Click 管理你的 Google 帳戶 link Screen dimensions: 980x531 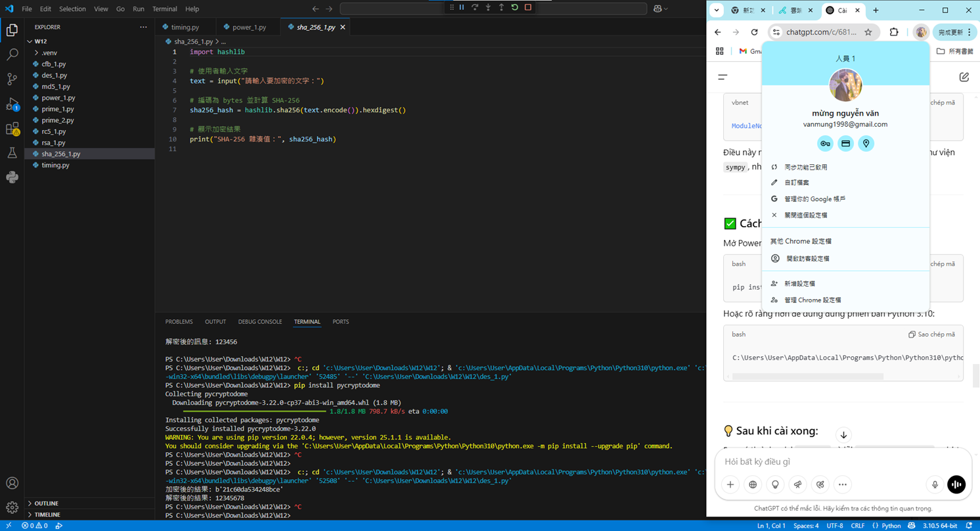tap(814, 198)
